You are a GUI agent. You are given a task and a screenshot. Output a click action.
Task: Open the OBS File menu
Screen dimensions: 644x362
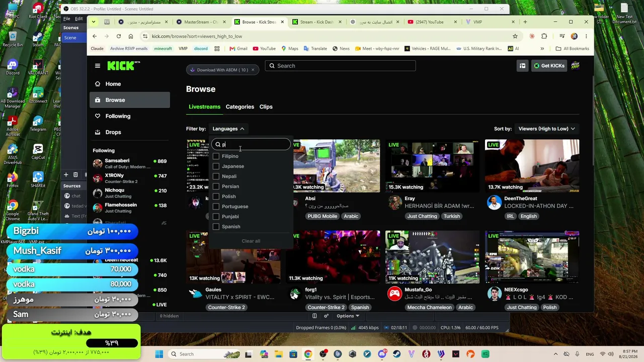[x=67, y=19]
